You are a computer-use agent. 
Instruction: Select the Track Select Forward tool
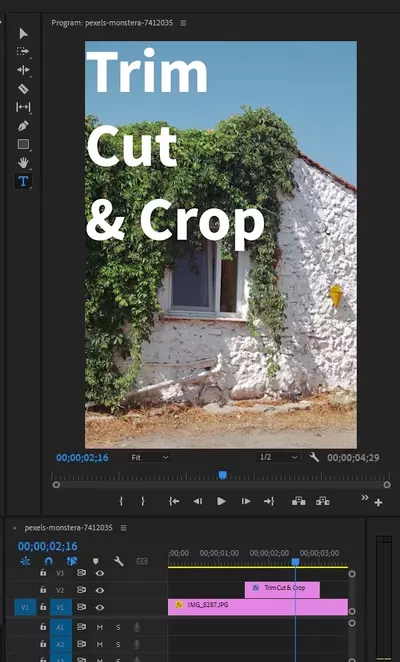[x=23, y=52]
